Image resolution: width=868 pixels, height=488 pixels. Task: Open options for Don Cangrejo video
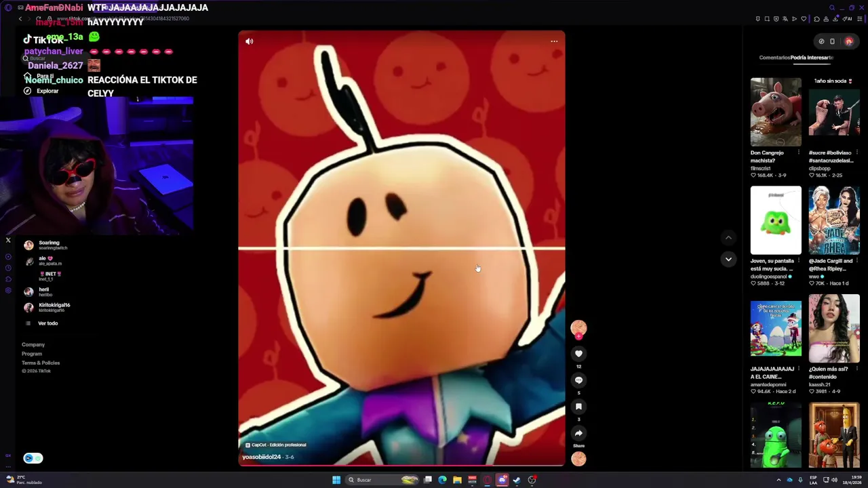(798, 152)
